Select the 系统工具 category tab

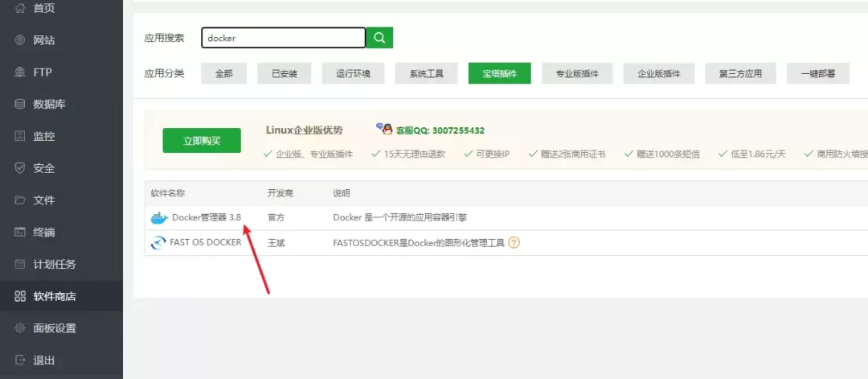click(x=426, y=73)
